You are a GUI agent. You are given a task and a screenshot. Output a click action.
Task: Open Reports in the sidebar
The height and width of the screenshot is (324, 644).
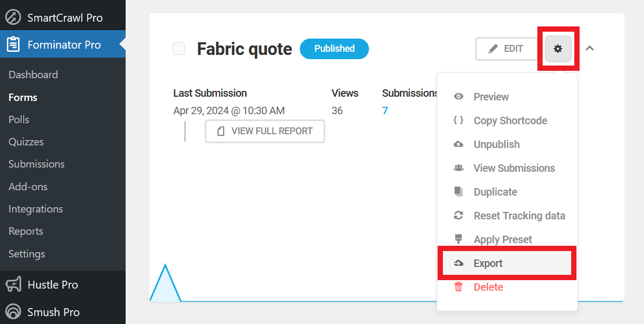point(26,231)
